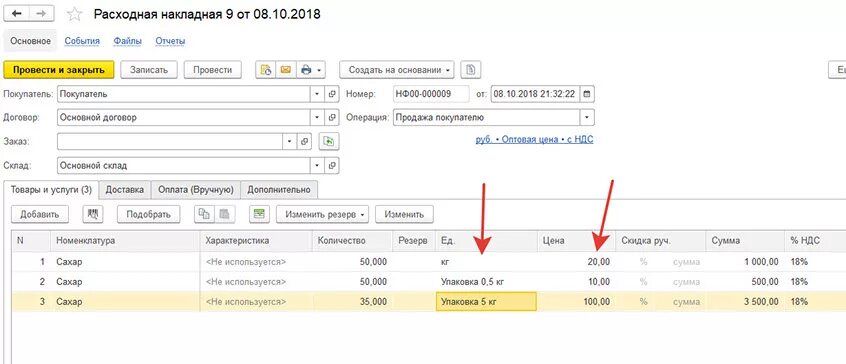Image resolution: width=846 pixels, height=364 pixels.
Task: Click the Изменить button
Action: (404, 214)
